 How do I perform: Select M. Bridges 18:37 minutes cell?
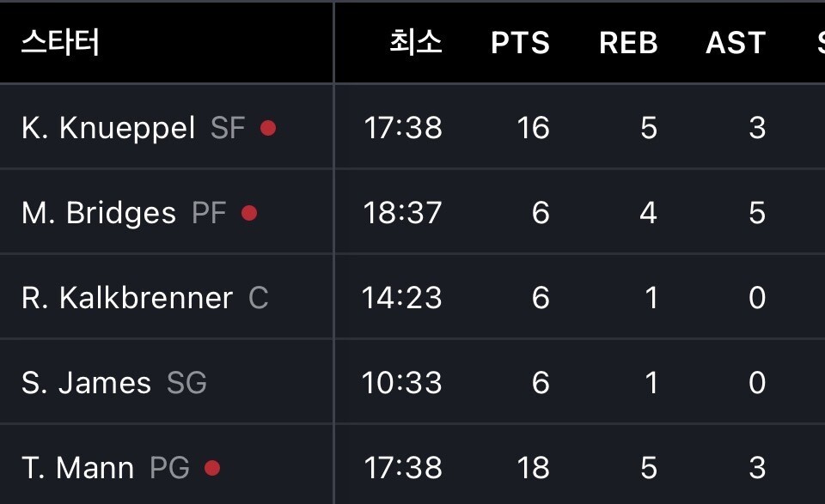(402, 213)
